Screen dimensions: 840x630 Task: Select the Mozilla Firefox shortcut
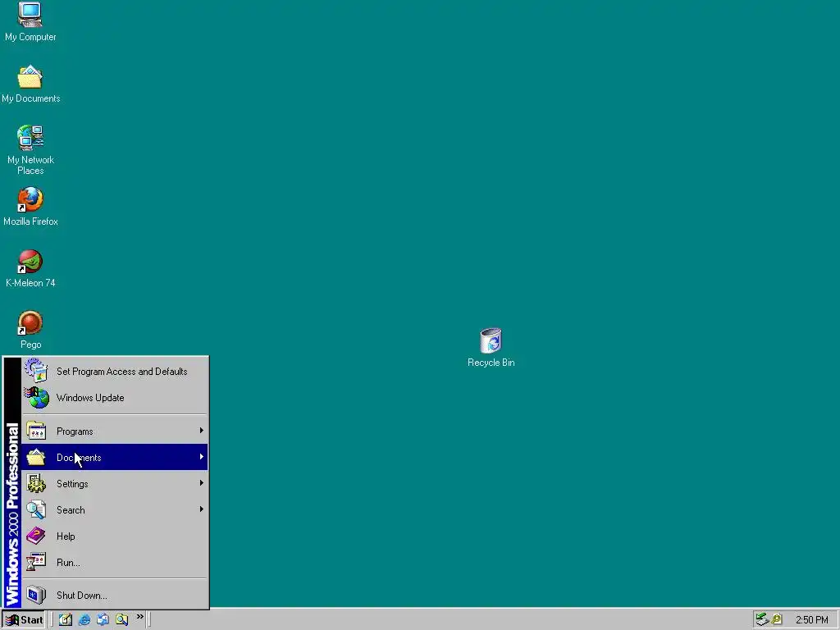pyautogui.click(x=30, y=207)
